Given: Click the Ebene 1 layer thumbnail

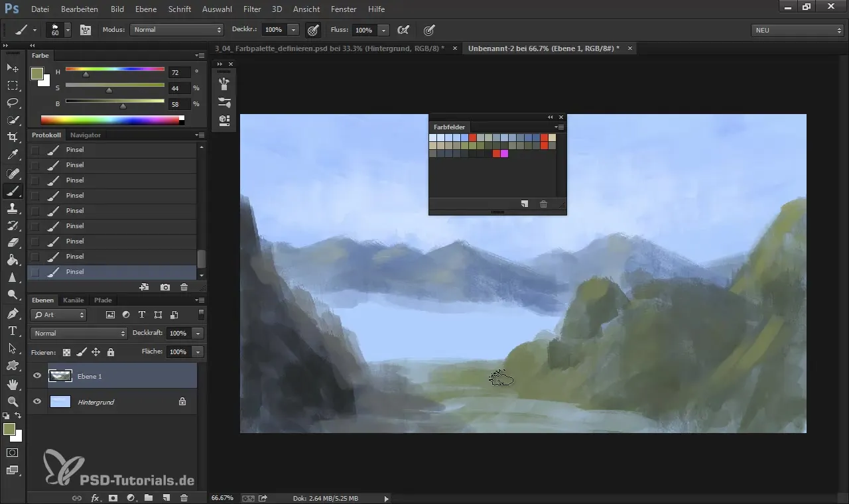Looking at the screenshot, I should pyautogui.click(x=60, y=376).
